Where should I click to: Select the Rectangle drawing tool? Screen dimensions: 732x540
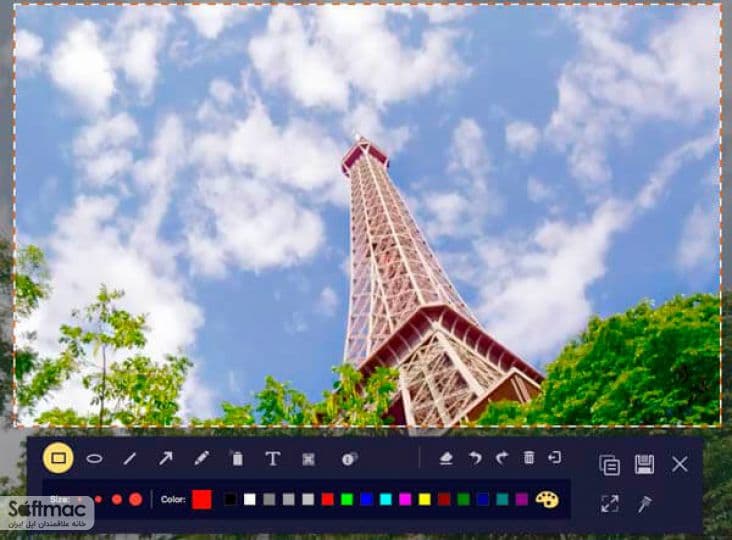click(58, 458)
